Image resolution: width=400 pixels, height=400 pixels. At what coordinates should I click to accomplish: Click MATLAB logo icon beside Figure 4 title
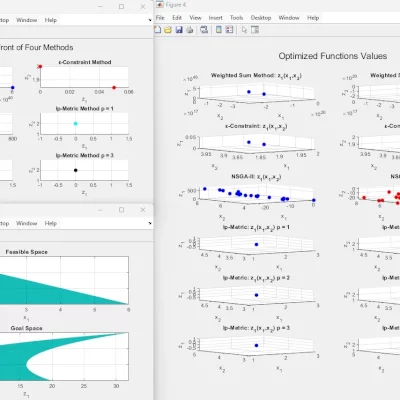[160, 5]
